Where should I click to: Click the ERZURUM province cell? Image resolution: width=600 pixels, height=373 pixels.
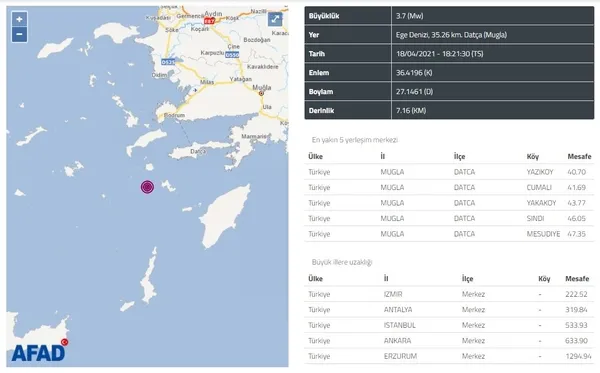click(x=400, y=357)
